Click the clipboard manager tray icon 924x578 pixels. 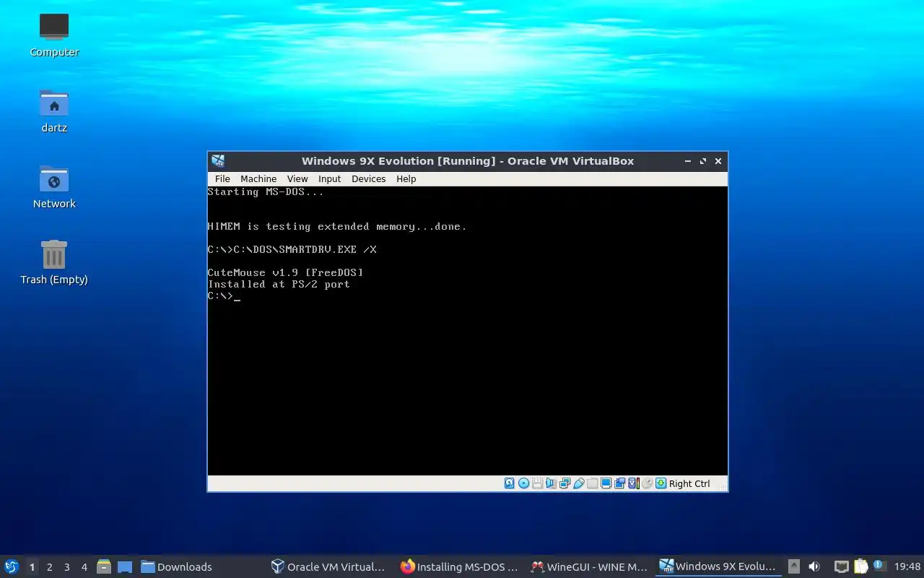coord(860,566)
